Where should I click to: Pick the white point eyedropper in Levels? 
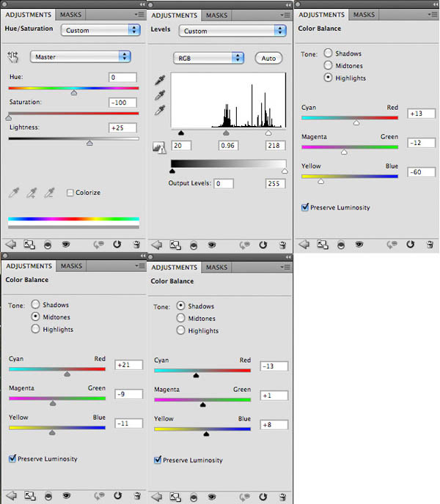[158, 111]
